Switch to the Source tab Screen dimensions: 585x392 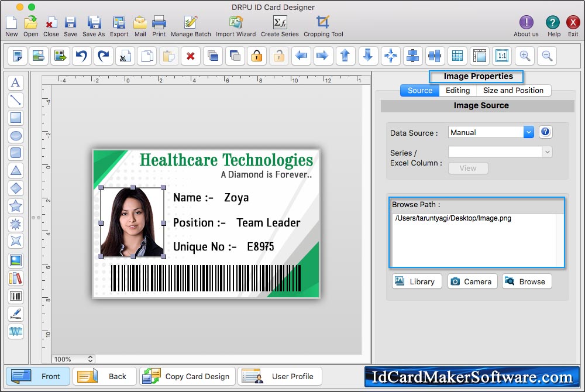pos(419,90)
